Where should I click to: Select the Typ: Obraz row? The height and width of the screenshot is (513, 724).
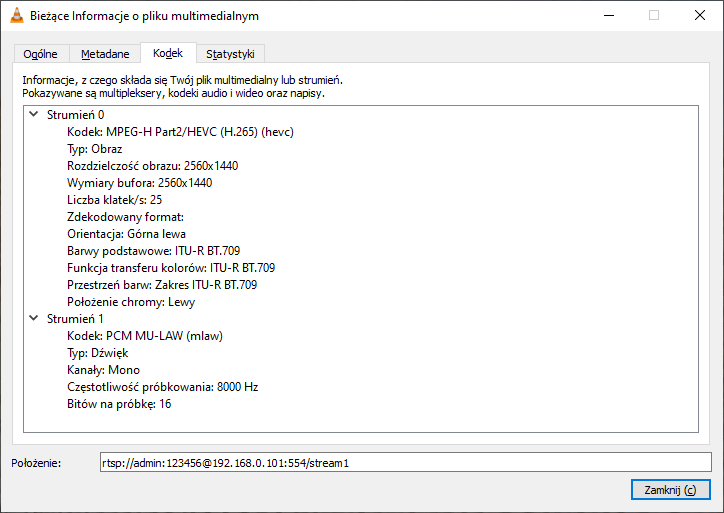click(95, 149)
